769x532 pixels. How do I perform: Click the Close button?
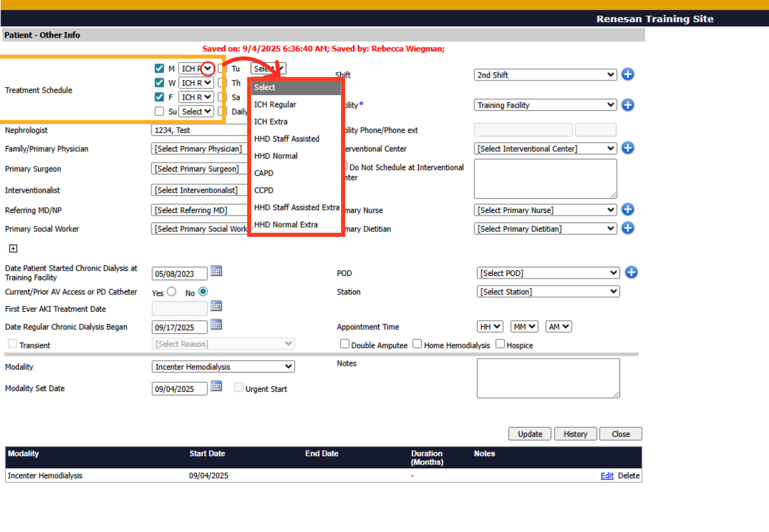pos(621,434)
